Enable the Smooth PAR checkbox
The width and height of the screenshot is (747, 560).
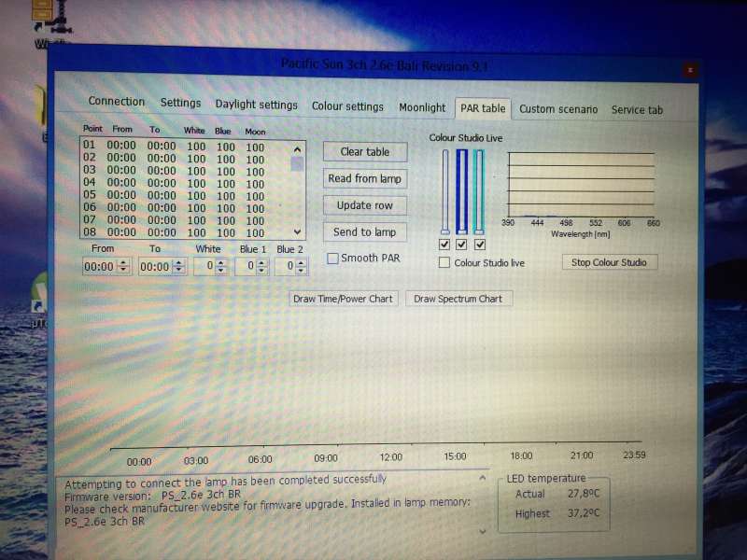click(x=333, y=259)
